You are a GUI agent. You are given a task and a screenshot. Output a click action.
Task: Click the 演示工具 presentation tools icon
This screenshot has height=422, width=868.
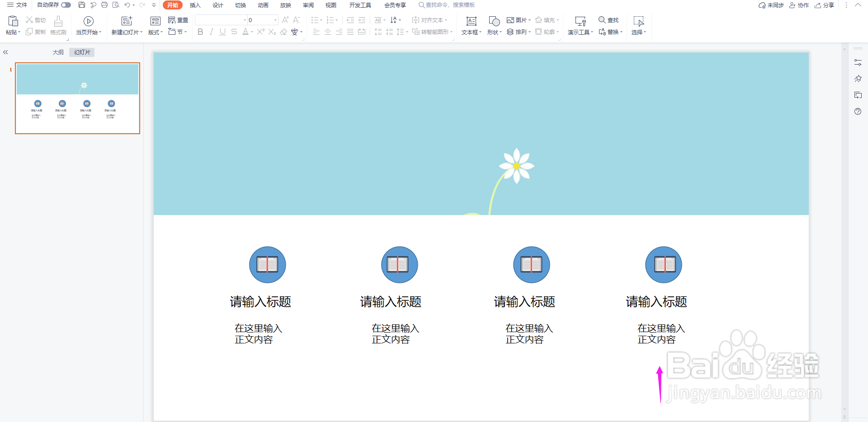[580, 21]
